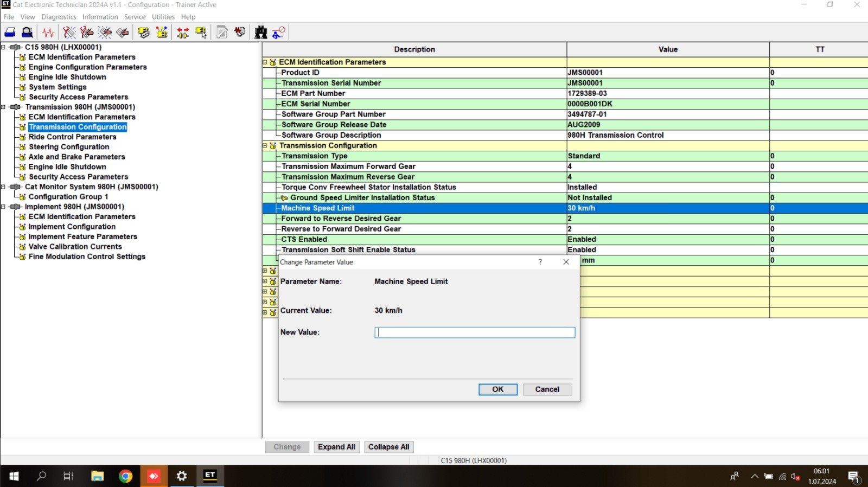
Task: Collapse the C15 980H (LHX00001) tree node
Action: pos(3,47)
